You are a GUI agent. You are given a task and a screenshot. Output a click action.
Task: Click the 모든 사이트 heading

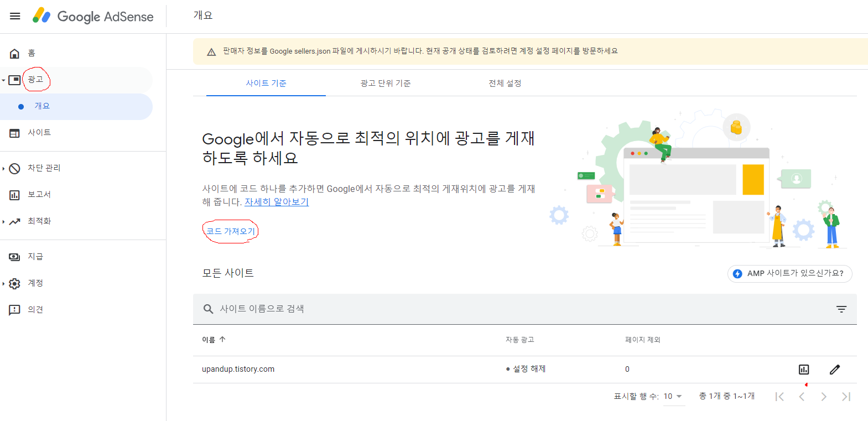(x=228, y=273)
